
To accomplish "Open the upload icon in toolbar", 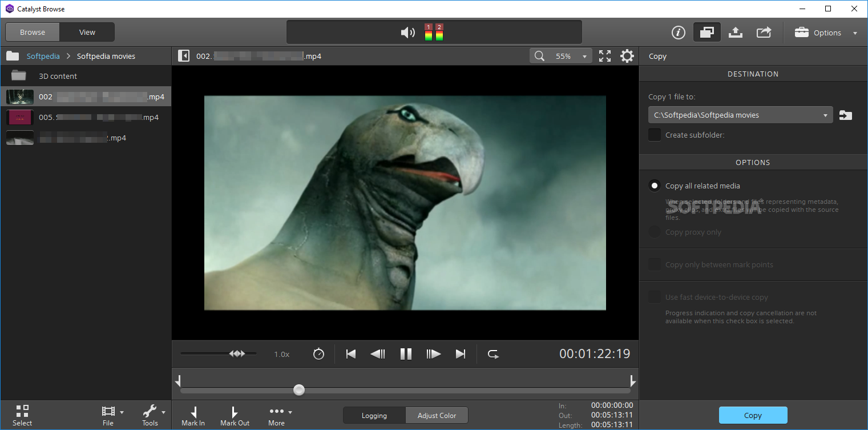I will click(x=736, y=33).
